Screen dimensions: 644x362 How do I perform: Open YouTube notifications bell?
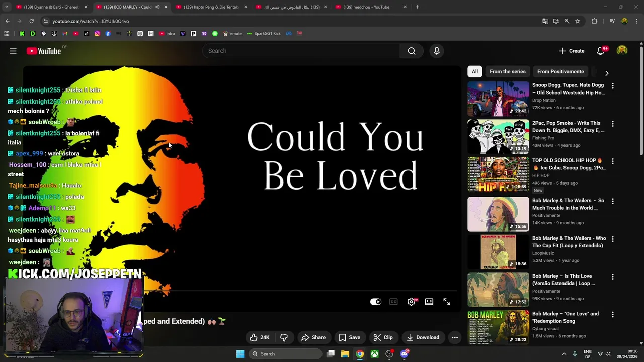click(600, 51)
